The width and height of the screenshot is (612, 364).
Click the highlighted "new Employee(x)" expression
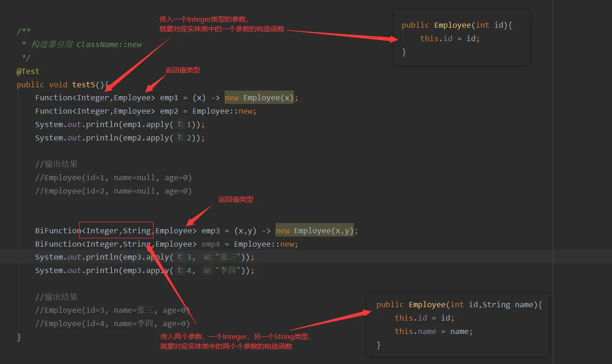pyautogui.click(x=259, y=98)
